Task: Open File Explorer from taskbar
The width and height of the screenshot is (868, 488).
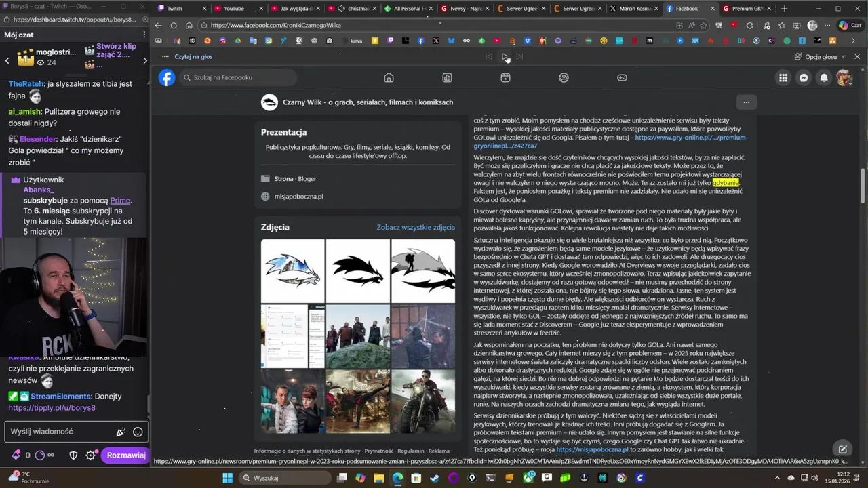Action: point(379,478)
